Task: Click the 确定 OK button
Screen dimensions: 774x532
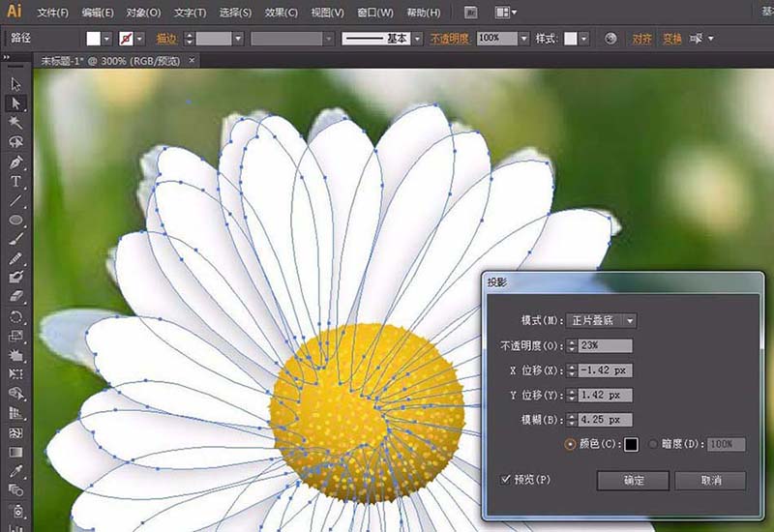Action: (x=633, y=480)
